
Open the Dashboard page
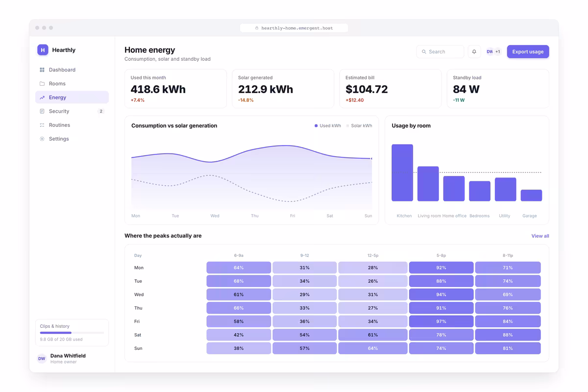coord(72,70)
